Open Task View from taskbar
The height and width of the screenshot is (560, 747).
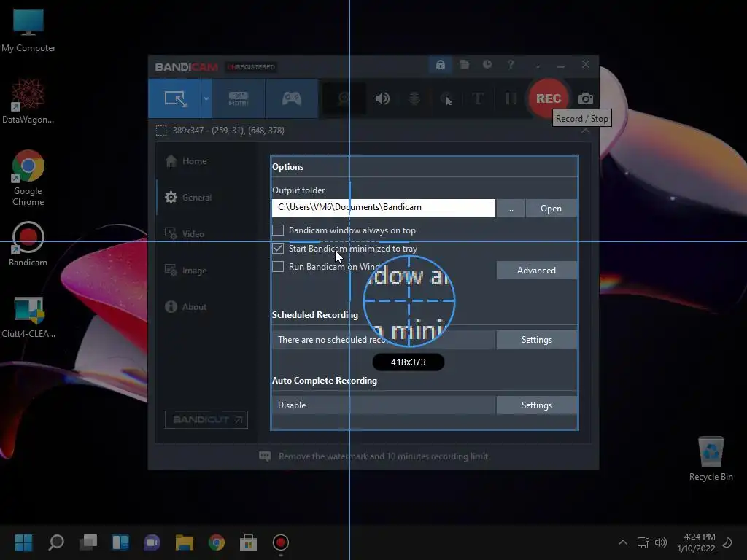click(x=88, y=542)
